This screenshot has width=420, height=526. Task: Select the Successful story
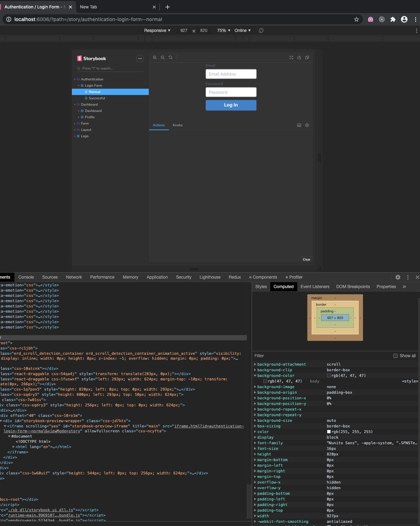tap(97, 98)
